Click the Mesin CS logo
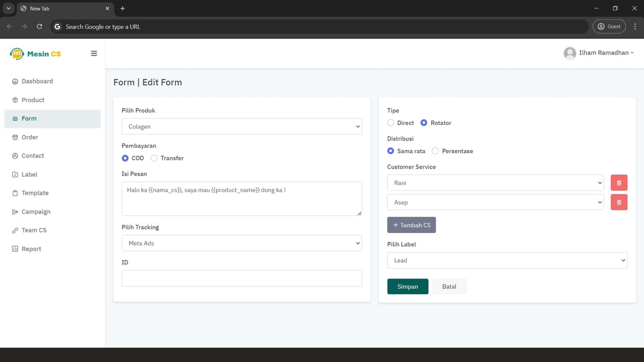The image size is (644, 362). pyautogui.click(x=35, y=54)
